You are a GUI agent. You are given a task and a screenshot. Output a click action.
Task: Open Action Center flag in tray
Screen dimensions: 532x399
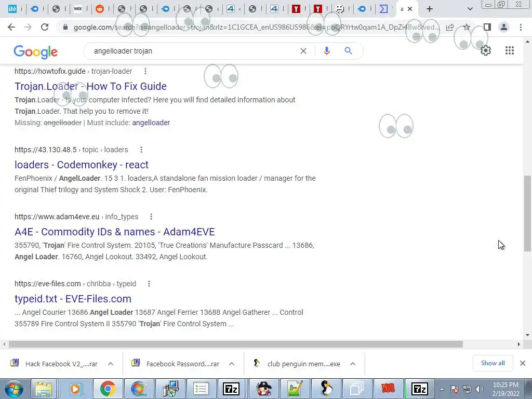455,389
